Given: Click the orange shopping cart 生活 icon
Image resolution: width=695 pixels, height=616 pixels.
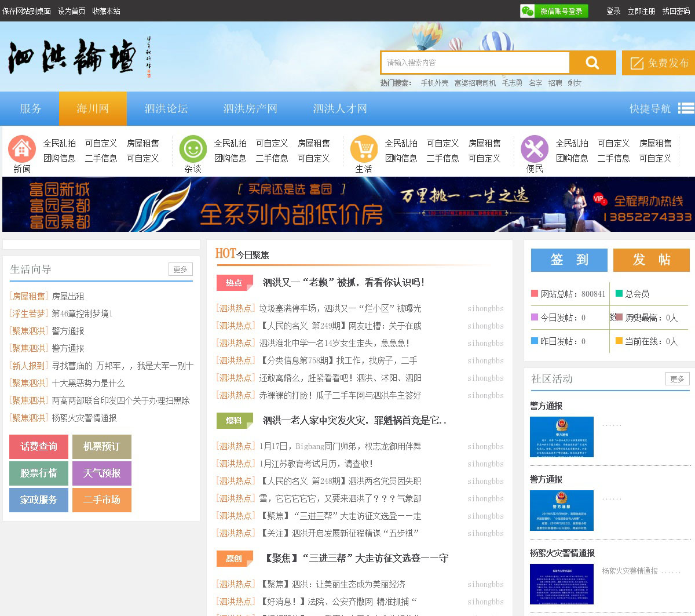Looking at the screenshot, I should (364, 149).
